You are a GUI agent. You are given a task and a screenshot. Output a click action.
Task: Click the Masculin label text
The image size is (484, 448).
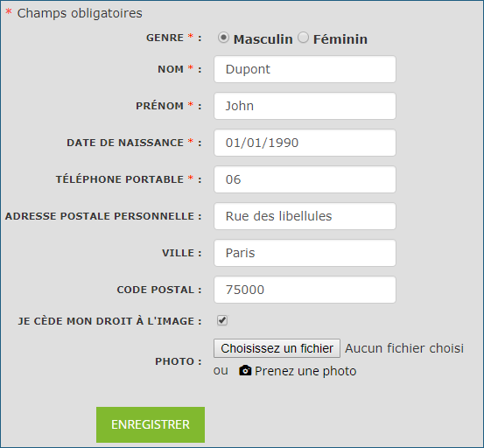point(263,39)
